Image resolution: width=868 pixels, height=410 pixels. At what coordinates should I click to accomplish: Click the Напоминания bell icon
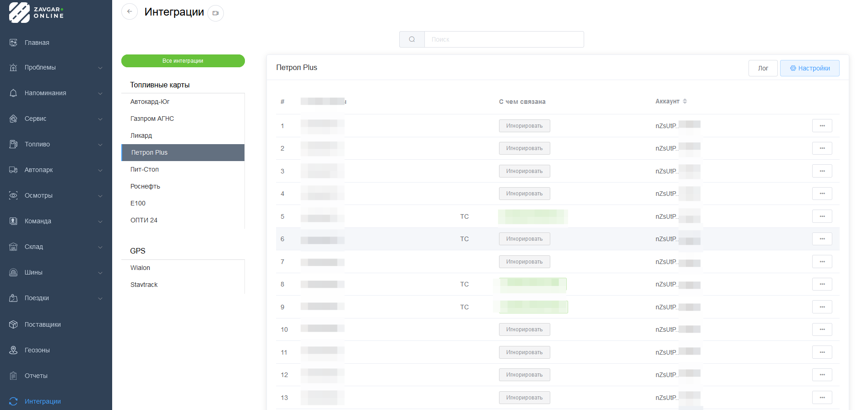[13, 93]
